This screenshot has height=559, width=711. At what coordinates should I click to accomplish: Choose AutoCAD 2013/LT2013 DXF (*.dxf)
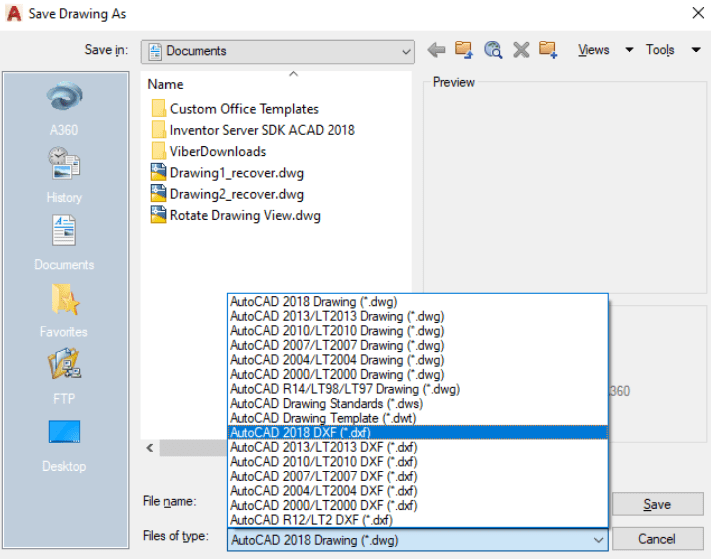click(418, 447)
